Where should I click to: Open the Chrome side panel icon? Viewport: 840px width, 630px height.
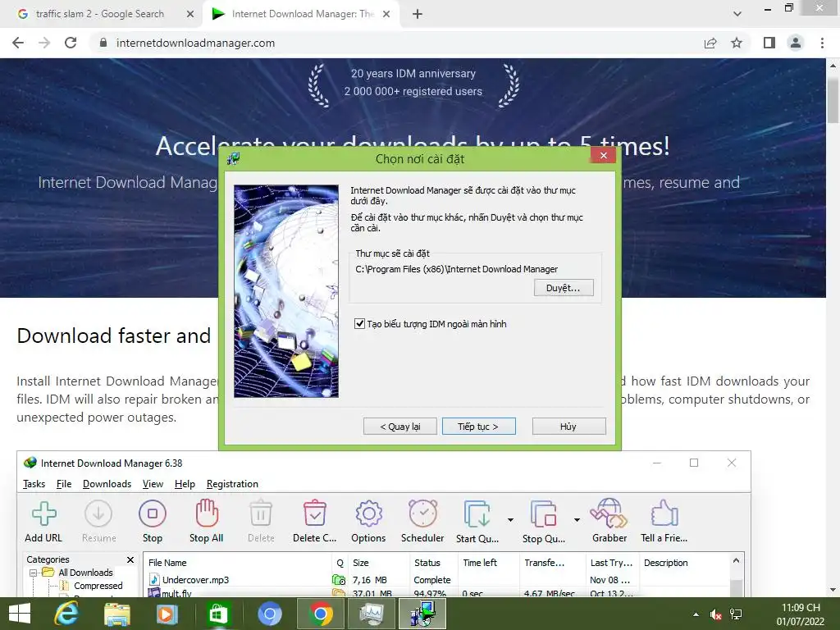pyautogui.click(x=769, y=43)
